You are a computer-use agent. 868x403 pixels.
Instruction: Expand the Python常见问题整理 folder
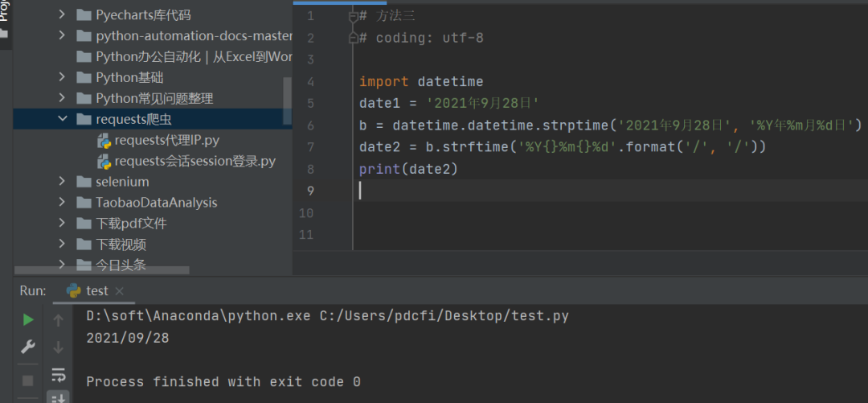pyautogui.click(x=63, y=99)
